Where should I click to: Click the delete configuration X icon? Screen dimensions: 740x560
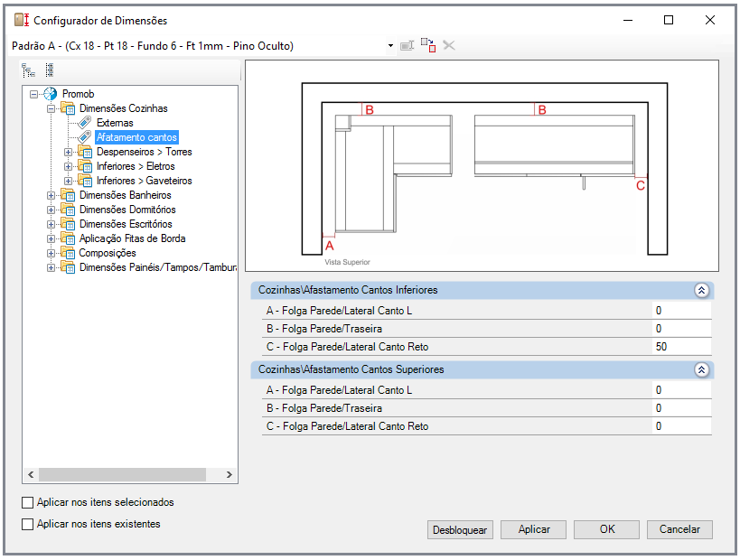tap(449, 46)
